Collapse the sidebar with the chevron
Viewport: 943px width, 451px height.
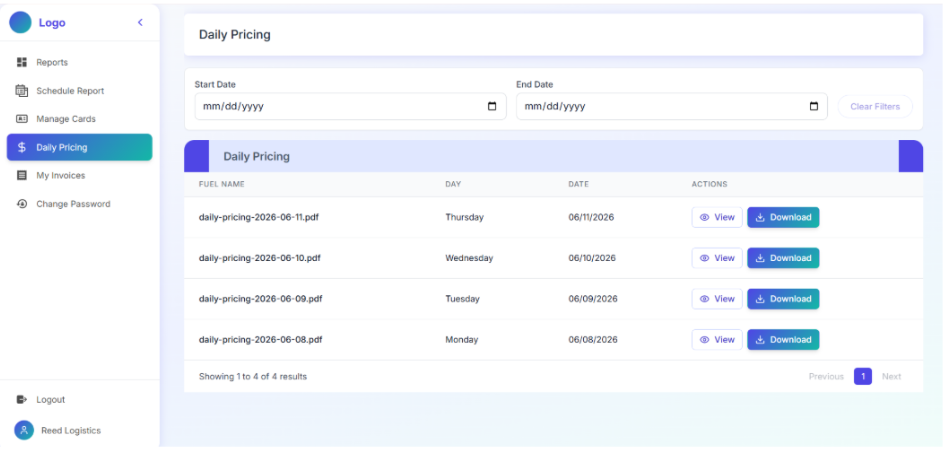[x=140, y=23]
